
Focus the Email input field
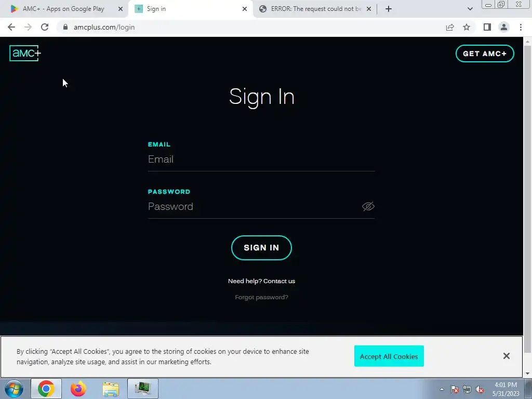261,159
